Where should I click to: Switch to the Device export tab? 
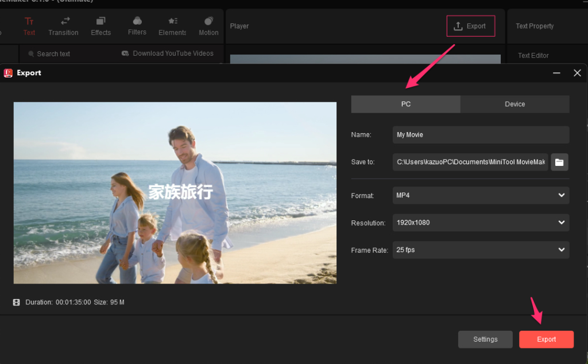pos(514,104)
